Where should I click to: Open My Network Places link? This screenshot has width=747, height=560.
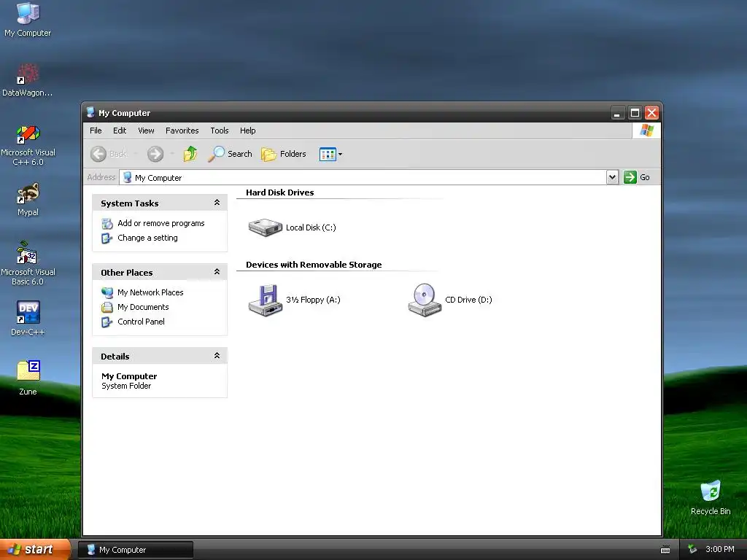click(x=150, y=292)
